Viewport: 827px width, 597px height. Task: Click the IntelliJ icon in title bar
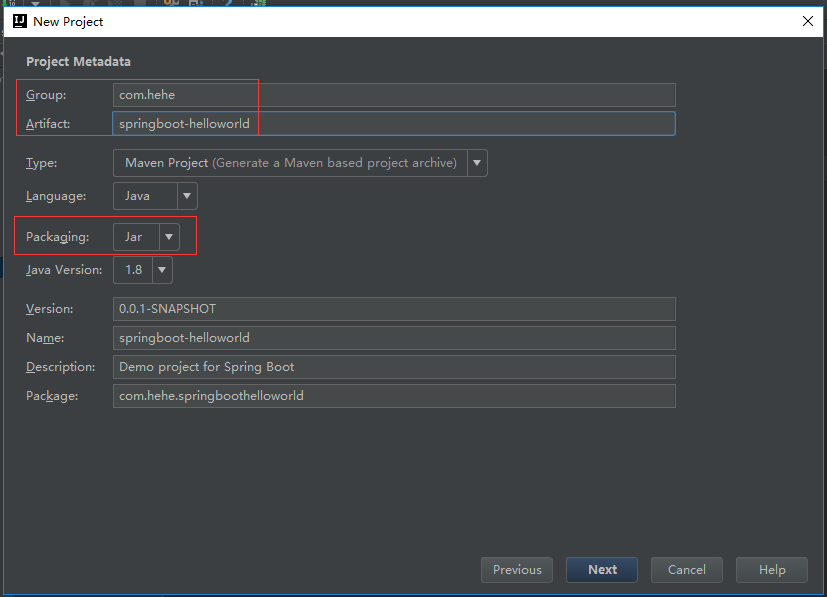(20, 21)
